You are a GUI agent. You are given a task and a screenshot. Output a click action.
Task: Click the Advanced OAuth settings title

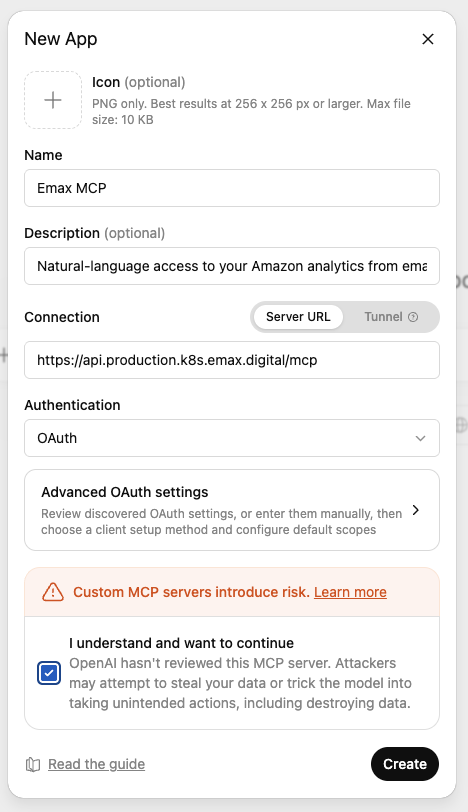125,492
